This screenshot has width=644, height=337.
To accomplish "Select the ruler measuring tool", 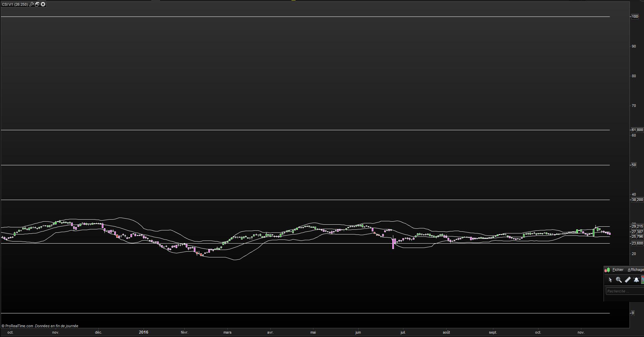I will (627, 280).
